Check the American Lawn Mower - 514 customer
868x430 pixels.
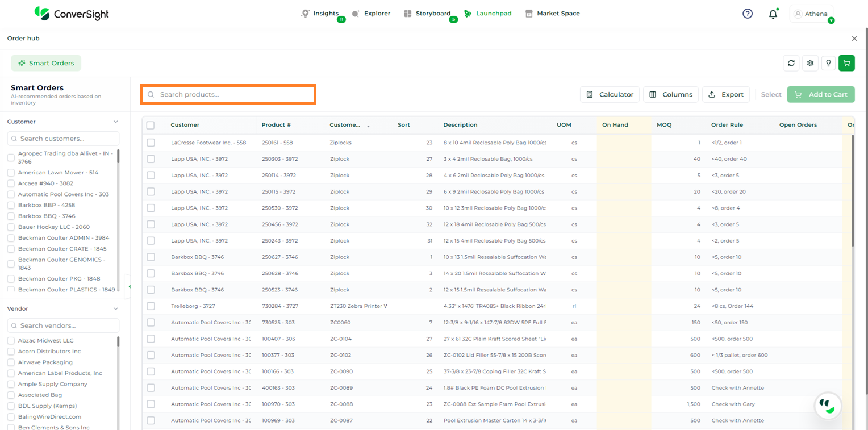click(x=11, y=173)
